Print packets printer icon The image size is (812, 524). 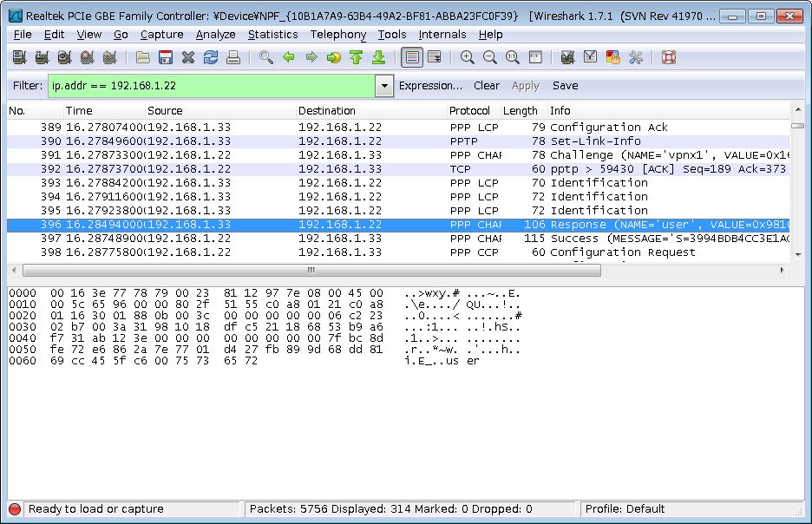[233, 57]
